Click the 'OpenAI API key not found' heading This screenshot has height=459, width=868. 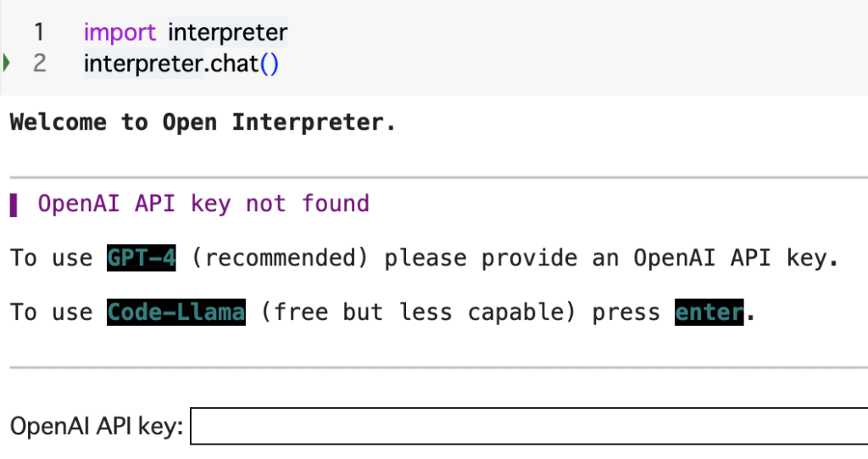[x=203, y=204]
